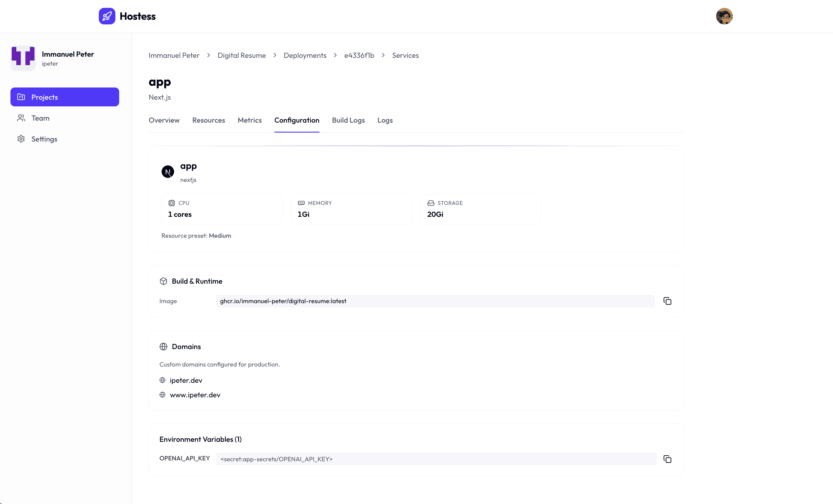Open the ipeter.dev domain
Viewport: 833px width, 504px height.
186,380
